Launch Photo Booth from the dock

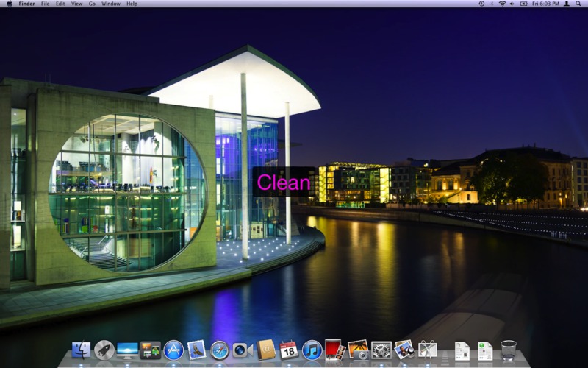(334, 350)
